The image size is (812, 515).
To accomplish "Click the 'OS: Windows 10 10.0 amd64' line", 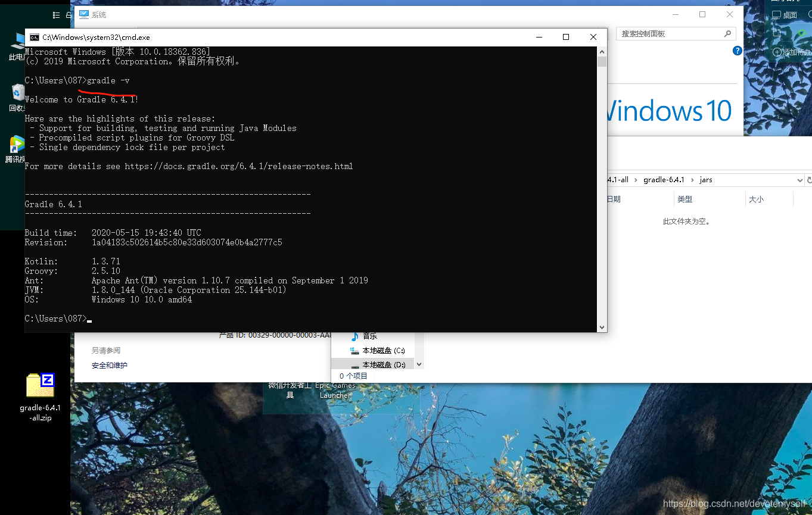I will coord(108,299).
